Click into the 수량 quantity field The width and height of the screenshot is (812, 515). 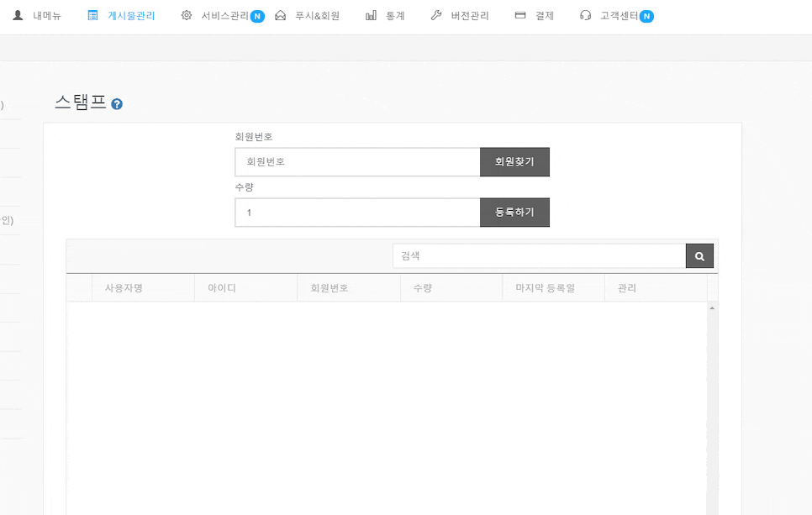(357, 213)
